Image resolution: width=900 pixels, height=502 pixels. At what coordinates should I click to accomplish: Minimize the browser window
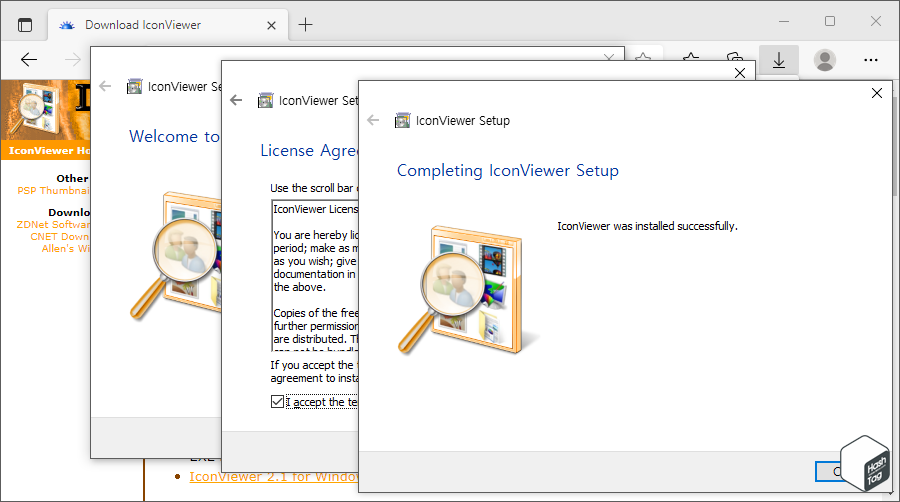784,21
